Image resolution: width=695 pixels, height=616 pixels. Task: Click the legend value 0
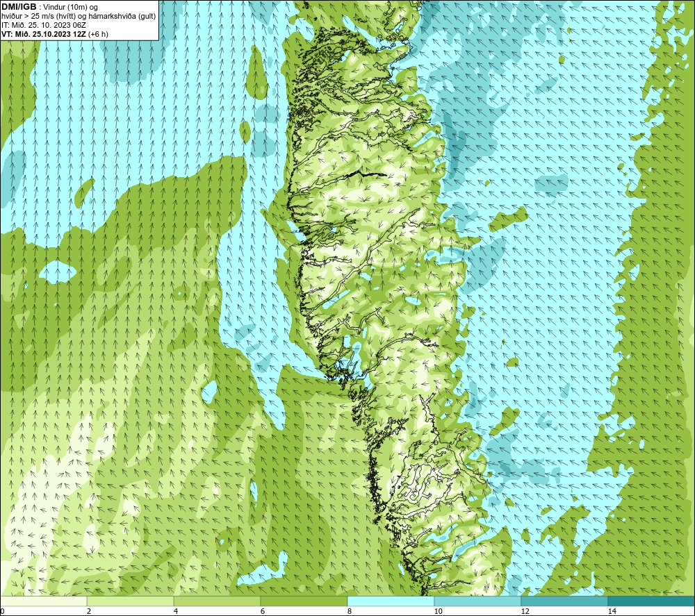coord(2,612)
